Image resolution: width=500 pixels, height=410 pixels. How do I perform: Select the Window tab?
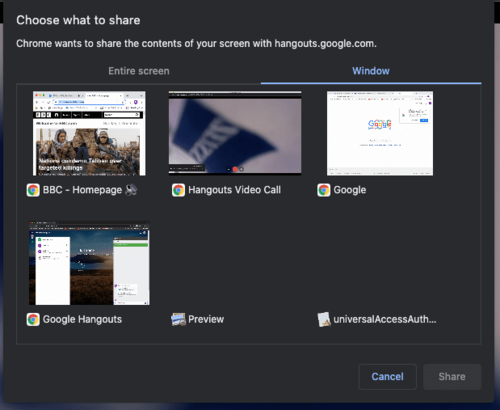pos(371,71)
